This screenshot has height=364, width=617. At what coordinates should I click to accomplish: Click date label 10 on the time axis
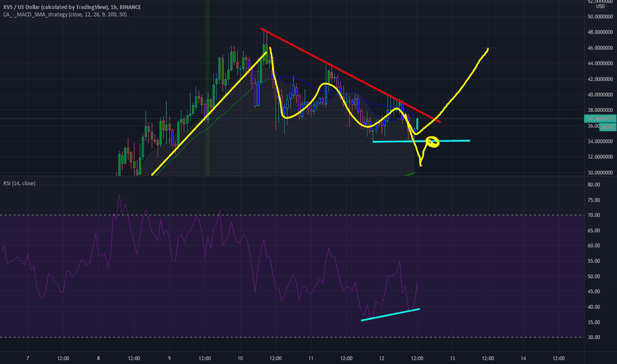[240, 358]
